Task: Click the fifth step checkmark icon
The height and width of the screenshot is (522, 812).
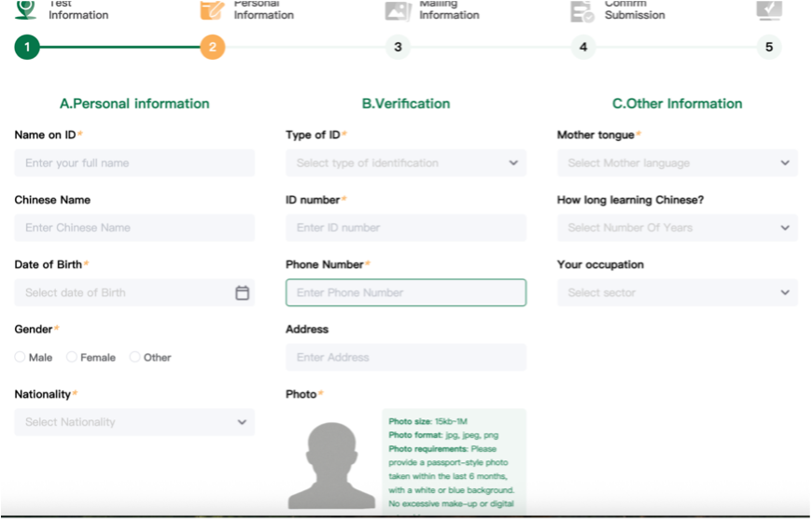Action: [x=769, y=9]
